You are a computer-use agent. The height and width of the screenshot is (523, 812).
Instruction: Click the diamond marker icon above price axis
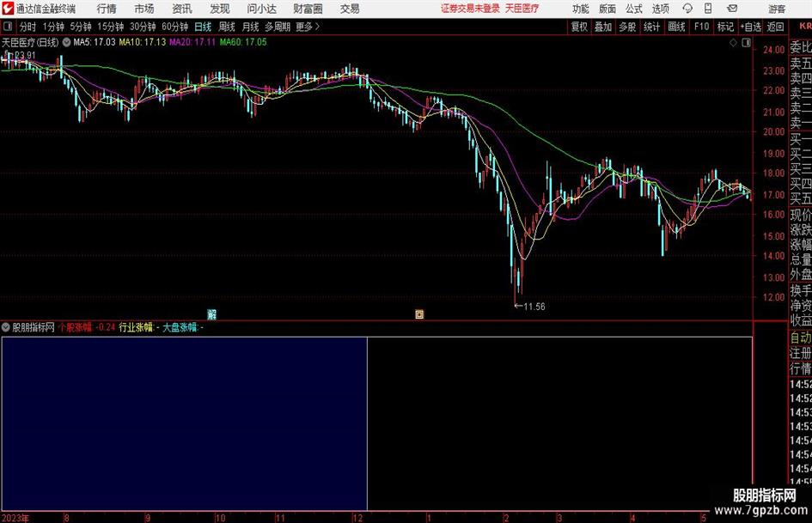tap(733, 43)
